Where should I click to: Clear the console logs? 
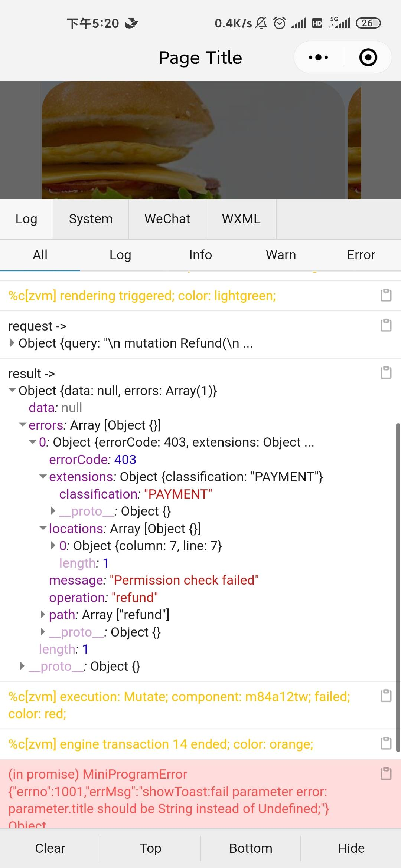[x=50, y=848]
